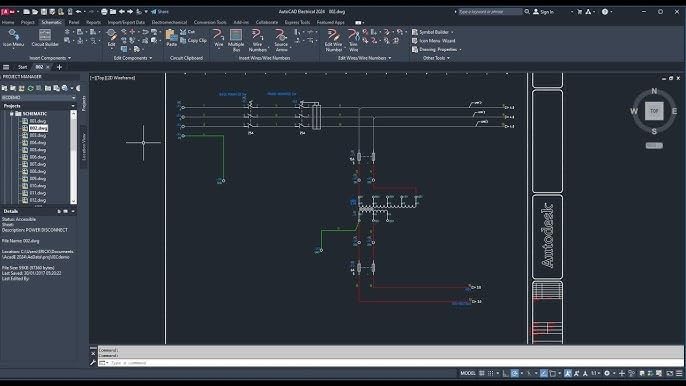
Task: Switch to the Project ribbon tab
Action: [x=28, y=22]
